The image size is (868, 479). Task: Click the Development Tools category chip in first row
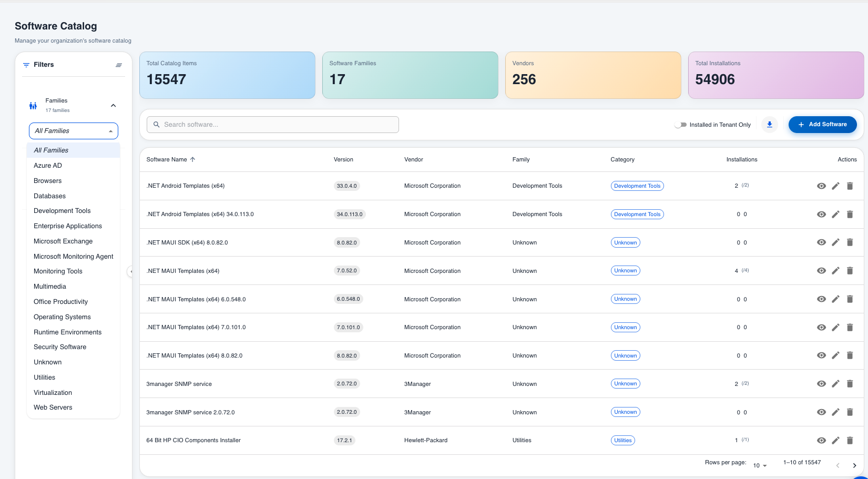pos(637,186)
